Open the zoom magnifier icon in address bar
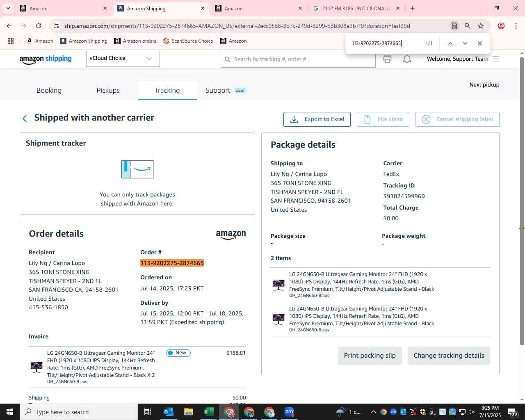Screen dimensions: 525x420 (x=467, y=26)
